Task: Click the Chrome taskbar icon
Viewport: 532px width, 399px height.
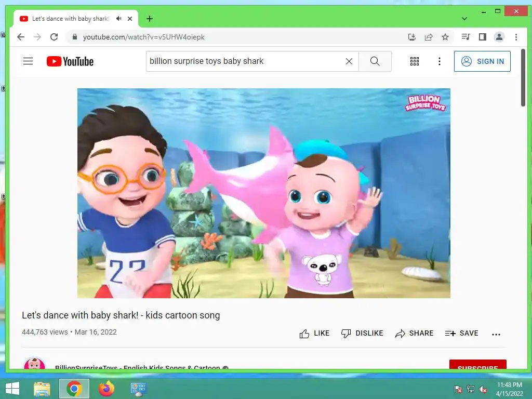Action: pyautogui.click(x=74, y=389)
